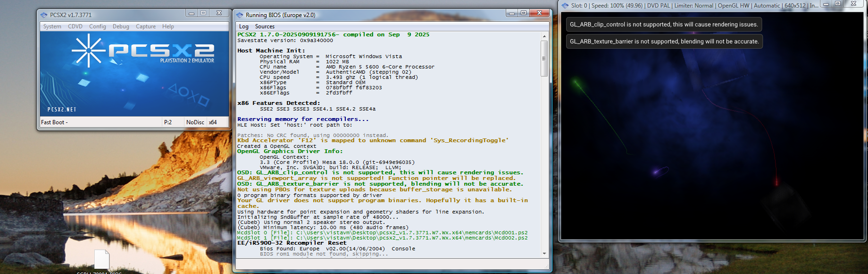Open the Sources menu in BIOS console
This screenshot has height=274, width=868.
pos(265,26)
